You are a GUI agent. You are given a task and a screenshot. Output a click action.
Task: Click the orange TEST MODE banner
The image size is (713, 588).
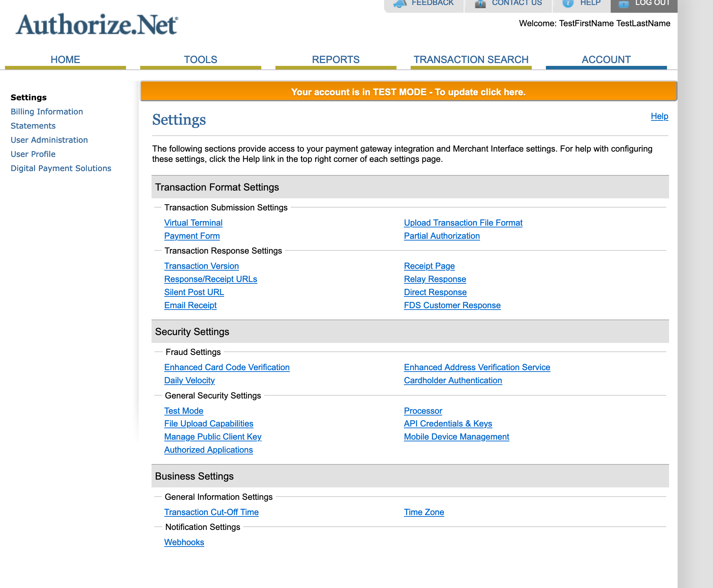tap(409, 91)
